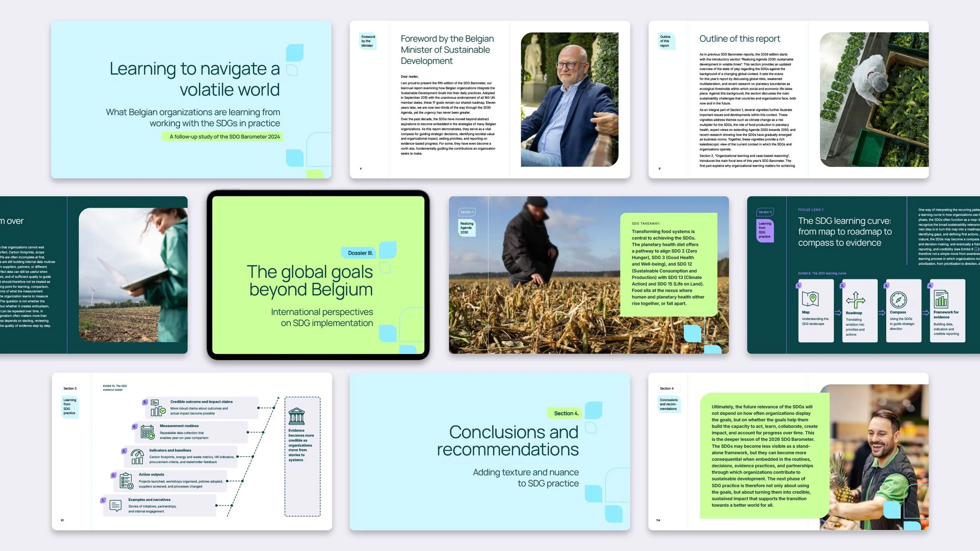Click the 'Learning to navigate a volatile world' title

pos(195,79)
